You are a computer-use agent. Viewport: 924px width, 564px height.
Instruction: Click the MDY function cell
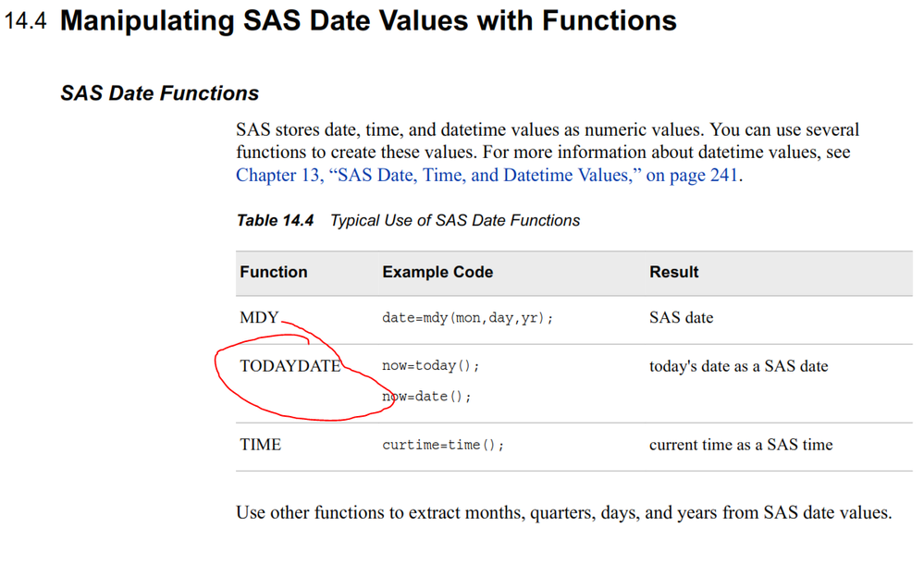click(x=259, y=317)
